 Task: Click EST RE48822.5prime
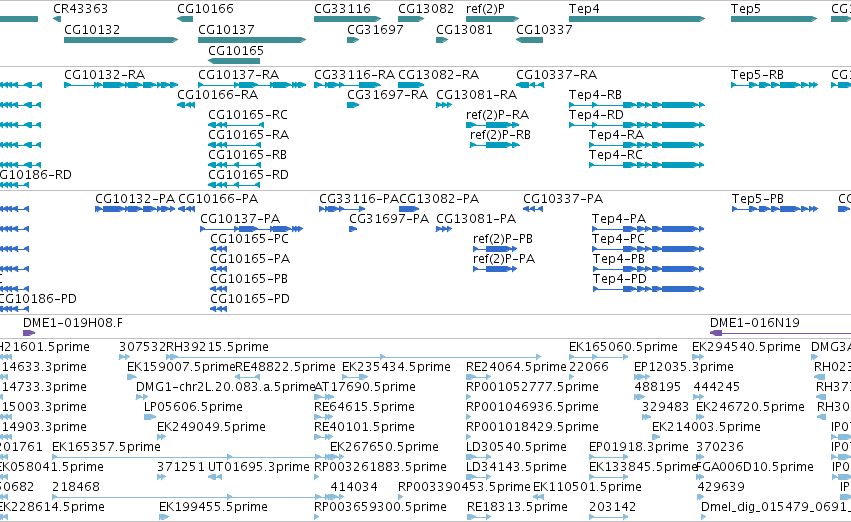point(248,377)
